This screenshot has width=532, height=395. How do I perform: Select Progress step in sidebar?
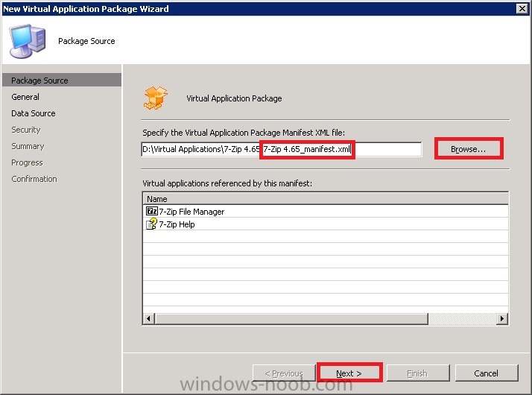[27, 162]
